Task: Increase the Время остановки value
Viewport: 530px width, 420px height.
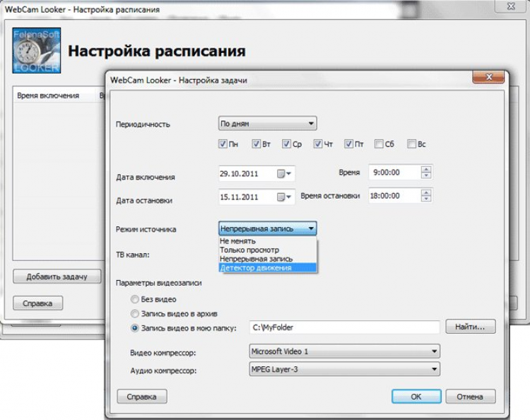Action: click(426, 193)
